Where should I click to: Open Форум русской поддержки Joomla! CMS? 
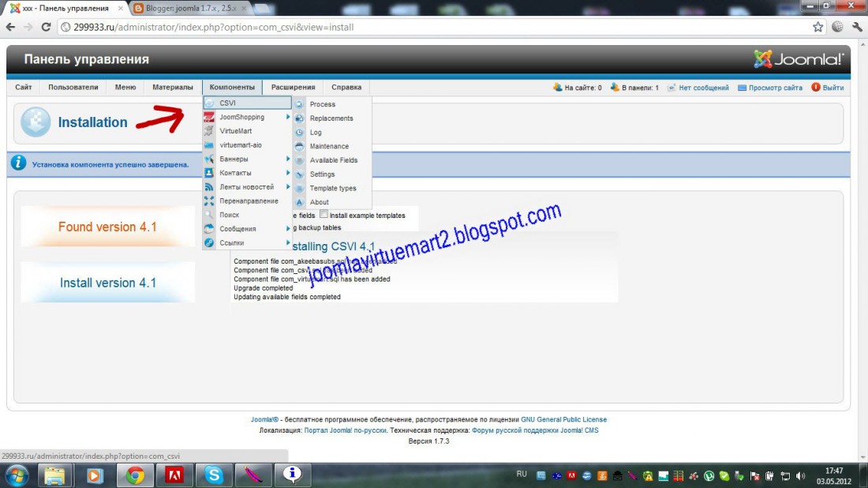[x=535, y=430]
